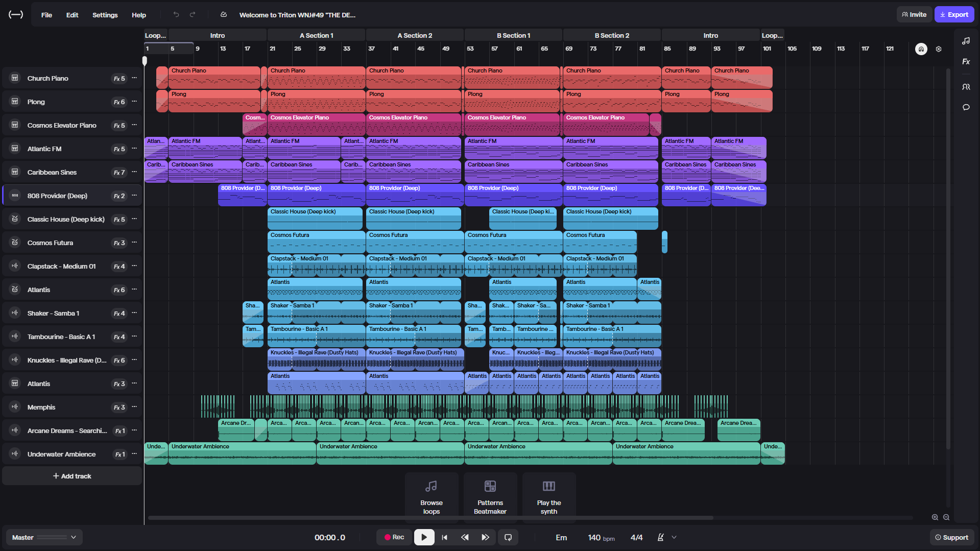Open the Fx panel in right sidebar
The width and height of the screenshot is (980, 551).
pyautogui.click(x=966, y=62)
